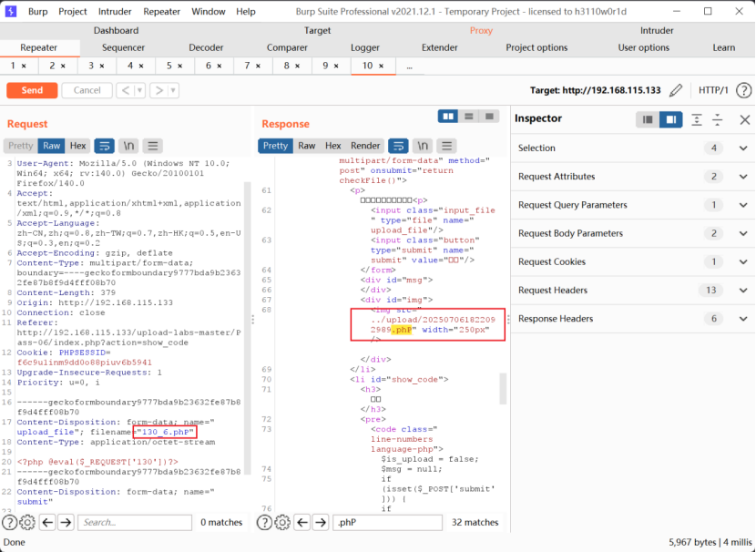Set Inspector to right-docked layout icon

(x=670, y=119)
